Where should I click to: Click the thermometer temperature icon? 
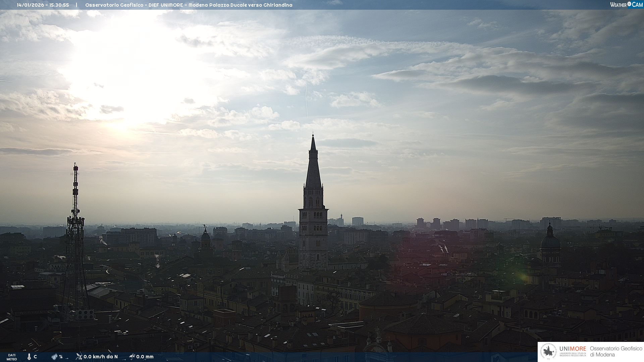click(x=29, y=357)
